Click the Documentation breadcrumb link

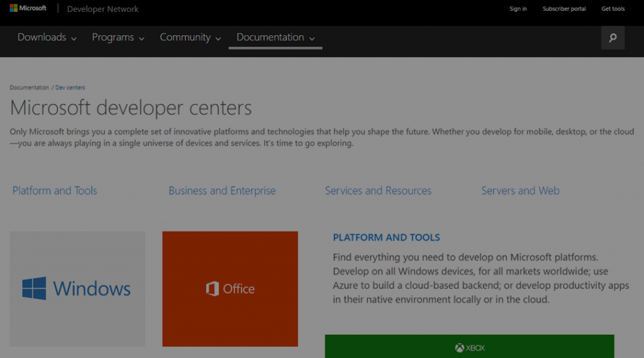point(29,87)
